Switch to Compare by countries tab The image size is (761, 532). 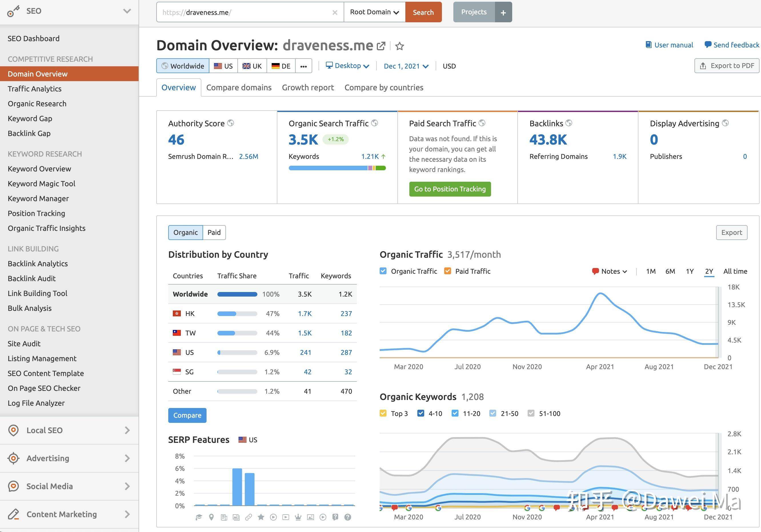tap(384, 87)
